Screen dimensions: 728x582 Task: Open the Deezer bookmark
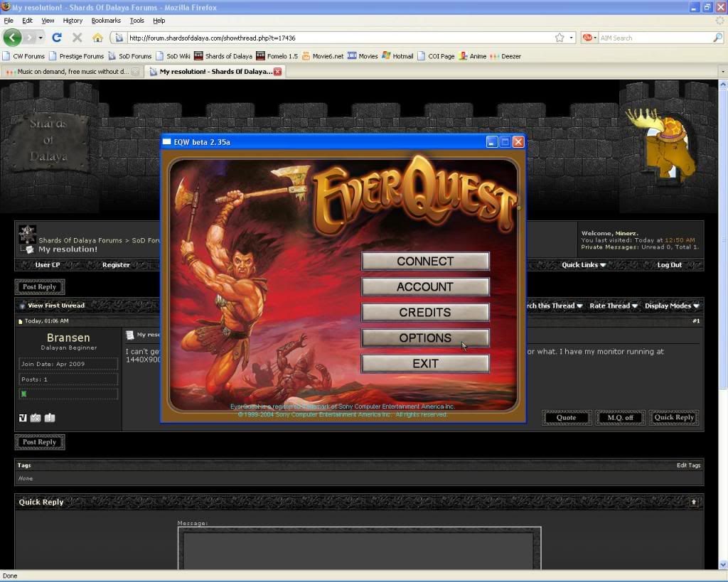click(x=506, y=56)
